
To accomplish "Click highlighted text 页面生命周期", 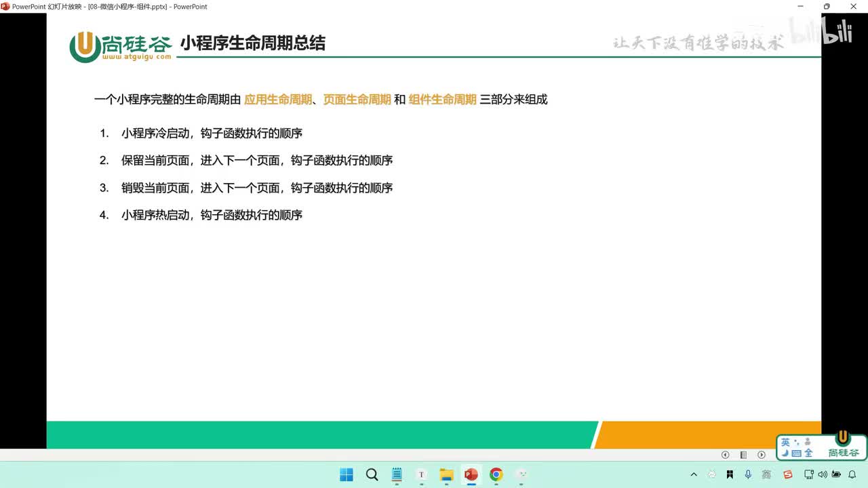I will tap(357, 100).
